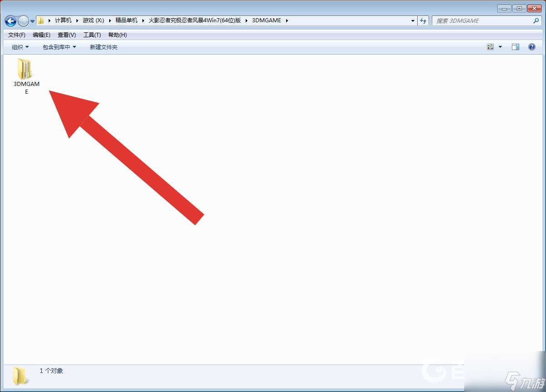Open the 工具(T) menu
This screenshot has height=392, width=546.
click(92, 35)
